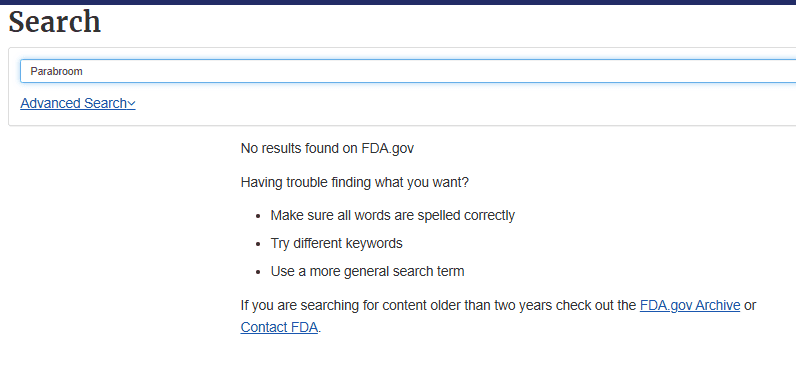
Task: Click the 'Use a more general search term' tip
Action: pos(367,271)
